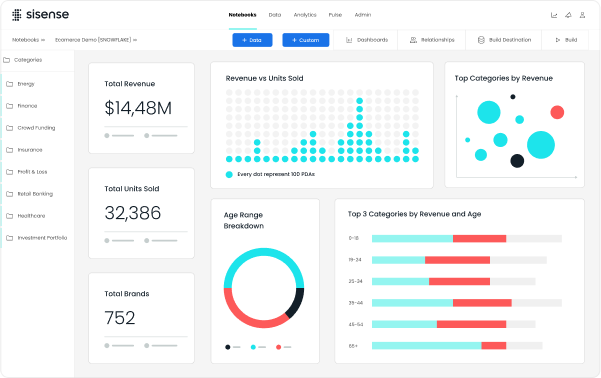Click the cyan legend dot beside 'Every dot represent'
Screen dimensions: 601x378
229,174
